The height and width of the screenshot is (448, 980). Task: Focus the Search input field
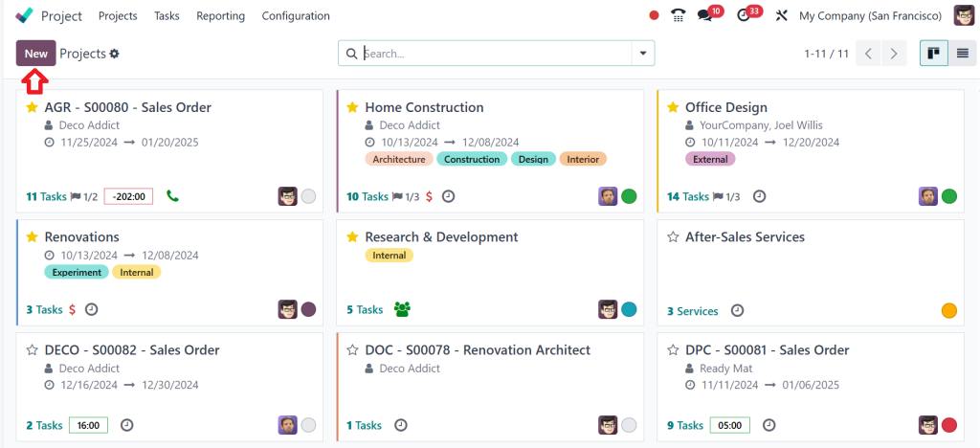coord(497,53)
